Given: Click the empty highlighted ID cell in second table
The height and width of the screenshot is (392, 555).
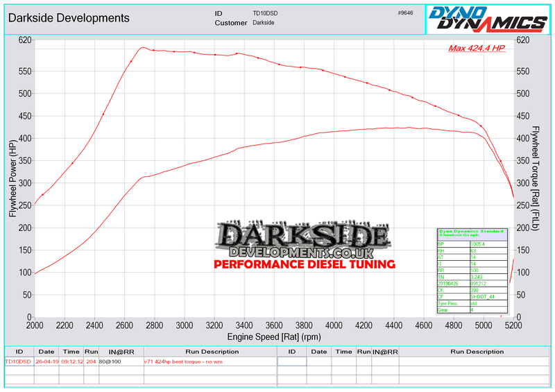Looking at the screenshot, I should click(x=292, y=361).
